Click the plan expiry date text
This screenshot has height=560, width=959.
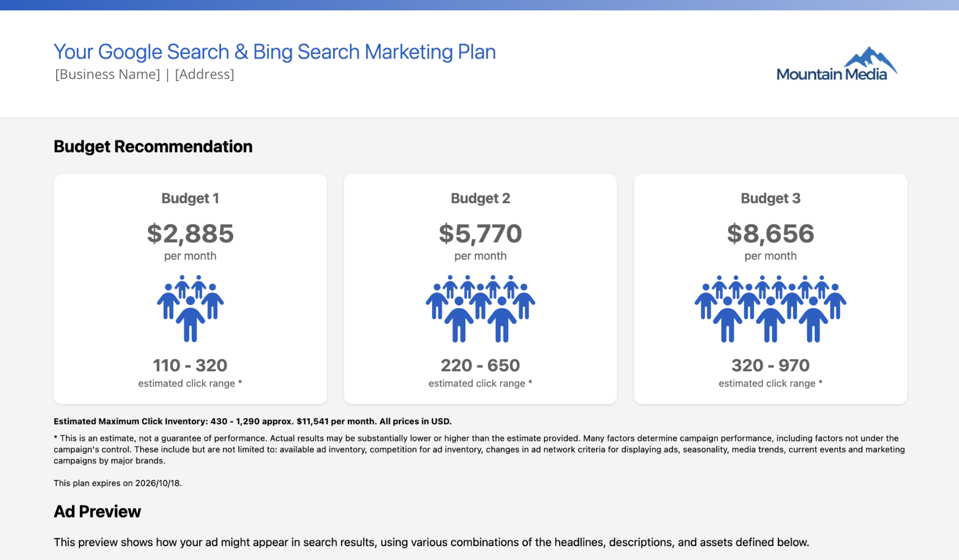pyautogui.click(x=117, y=483)
